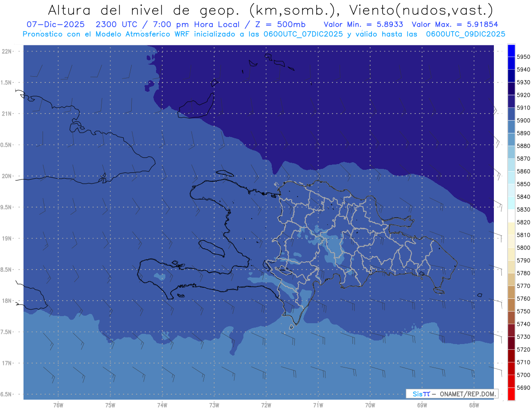
Task: Click the "5870" color bar value
Action: click(523, 158)
